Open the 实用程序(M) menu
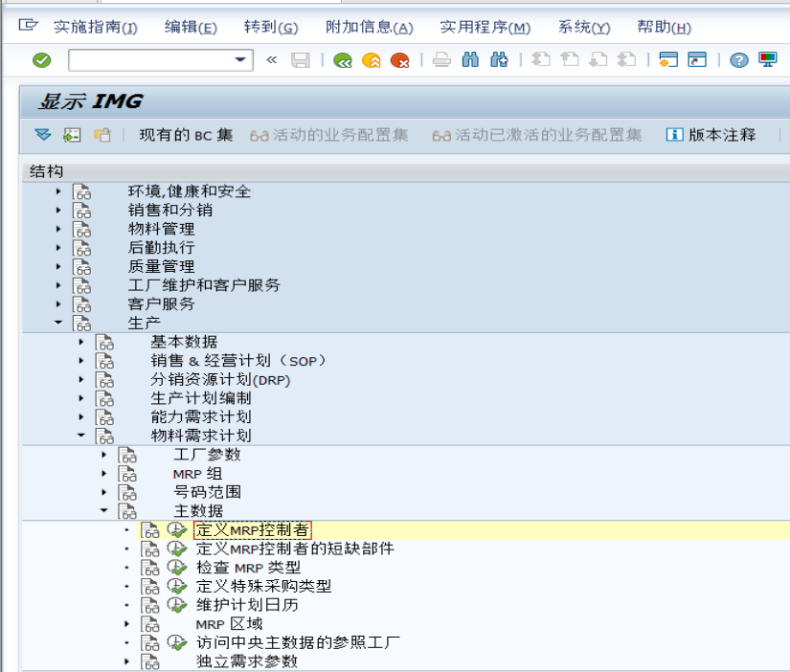The height and width of the screenshot is (672, 790). 485,27
